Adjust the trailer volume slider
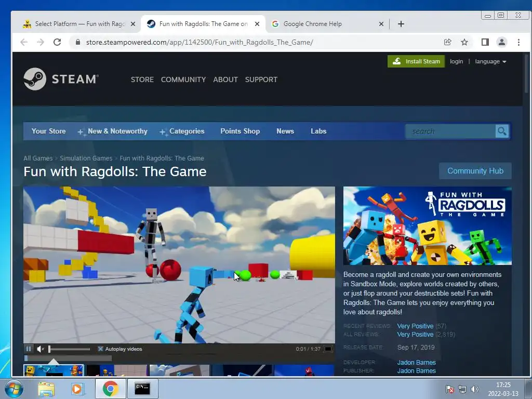532x399 pixels. [x=69, y=349]
